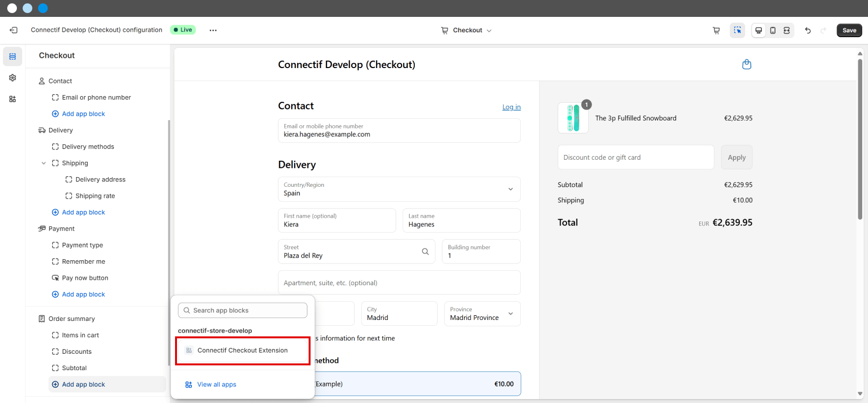Open the three-dot more actions menu
The image size is (868, 403).
coord(213,30)
